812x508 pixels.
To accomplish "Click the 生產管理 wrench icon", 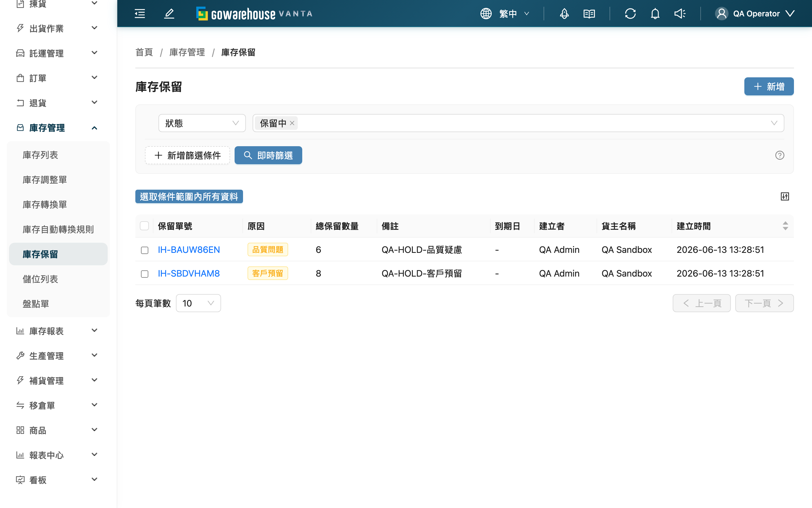I will pos(20,356).
